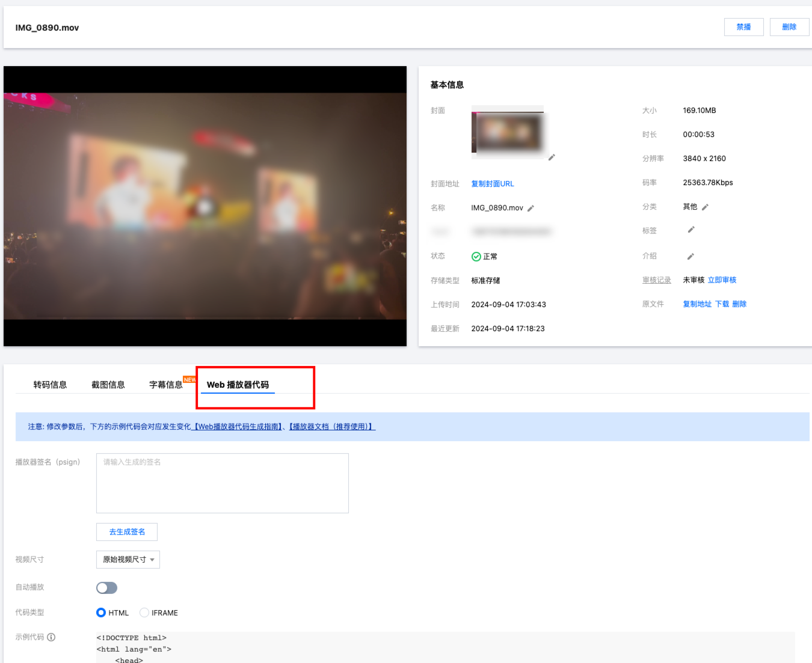Click the 复制封面URL link
Viewport: 812px width, 663px height.
click(492, 184)
